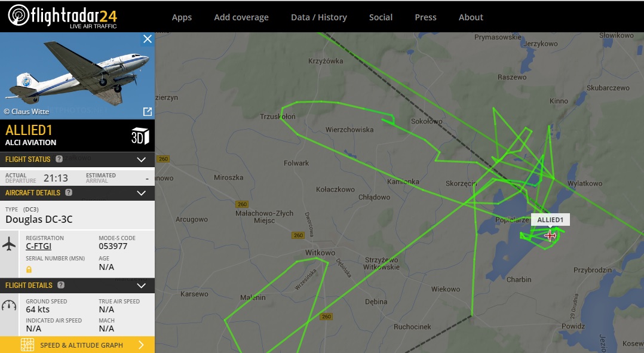The width and height of the screenshot is (644, 353).
Task: Collapse the Flight Status section
Action: [141, 159]
